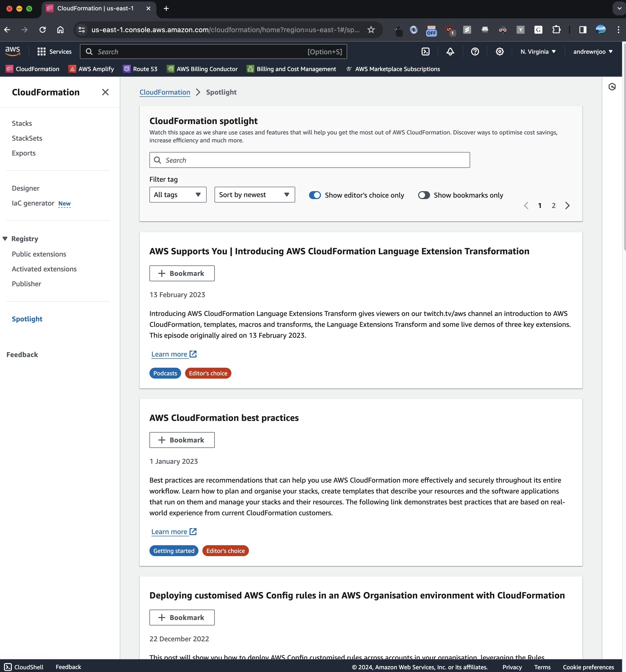This screenshot has height=672, width=626.
Task: Open the Sort by newest dropdown
Action: tap(254, 195)
